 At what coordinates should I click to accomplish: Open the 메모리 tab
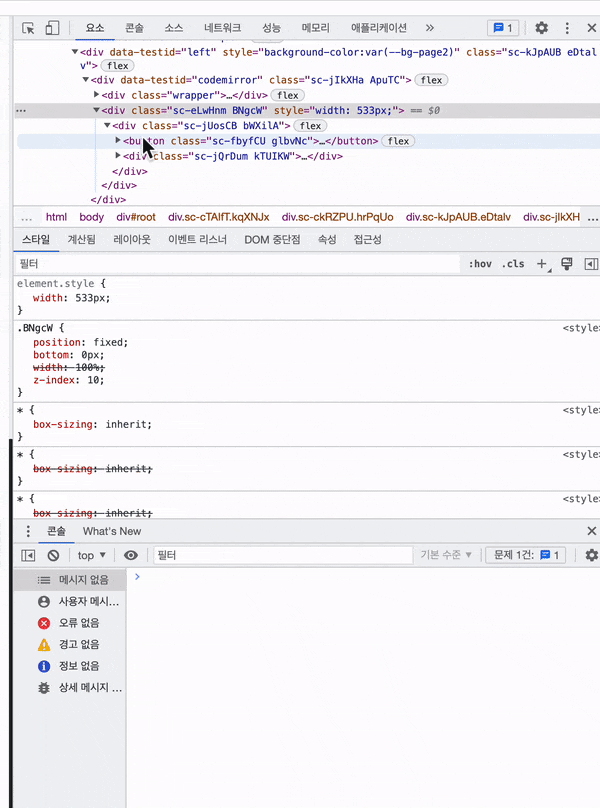click(315, 28)
